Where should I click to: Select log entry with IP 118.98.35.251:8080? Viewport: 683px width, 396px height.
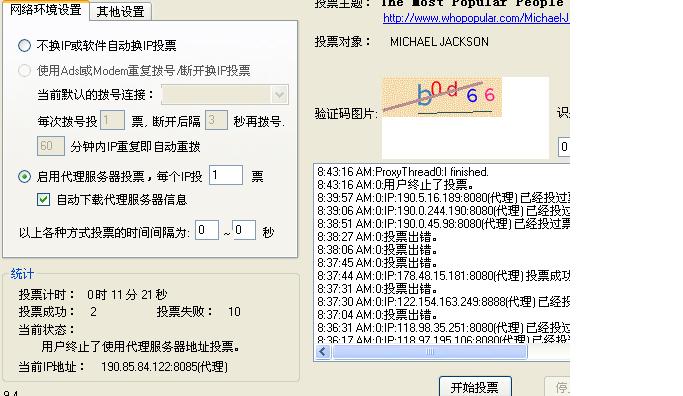tap(443, 328)
